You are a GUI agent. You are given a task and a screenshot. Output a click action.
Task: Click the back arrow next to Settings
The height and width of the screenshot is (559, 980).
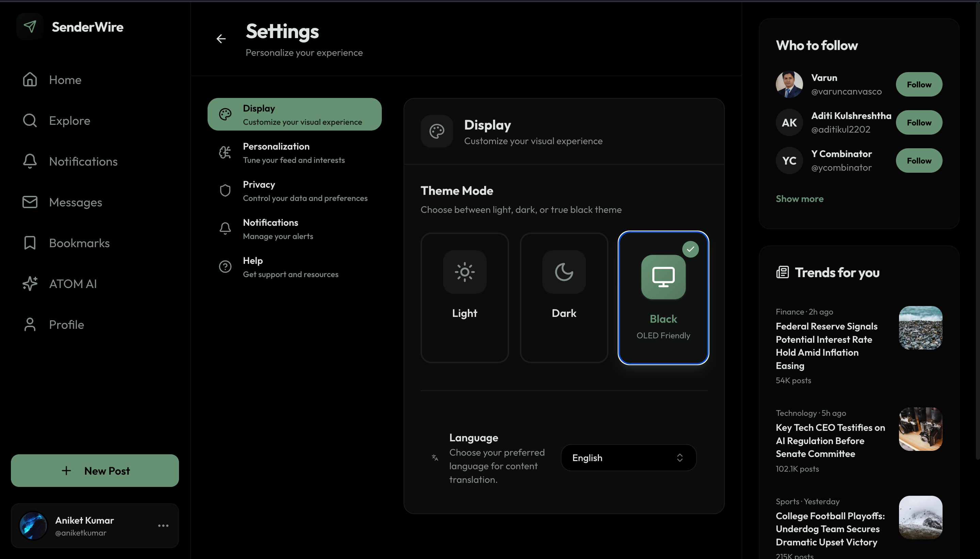click(221, 38)
